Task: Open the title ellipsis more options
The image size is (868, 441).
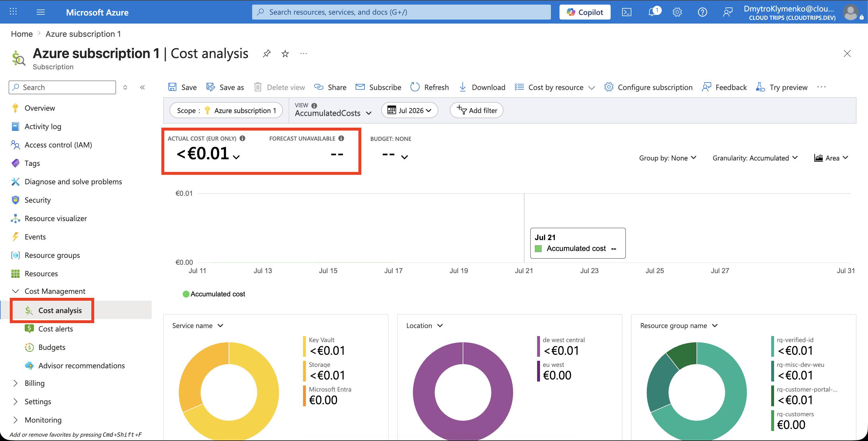Action: coord(304,53)
